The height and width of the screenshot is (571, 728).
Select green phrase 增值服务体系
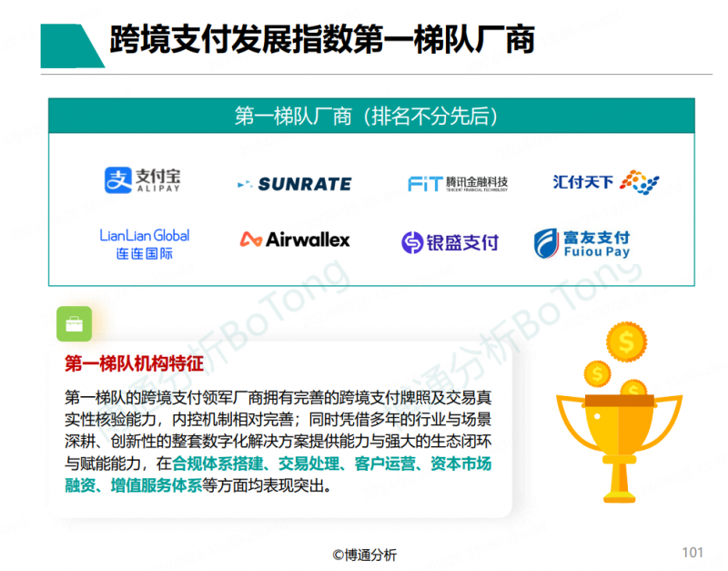[x=157, y=486]
